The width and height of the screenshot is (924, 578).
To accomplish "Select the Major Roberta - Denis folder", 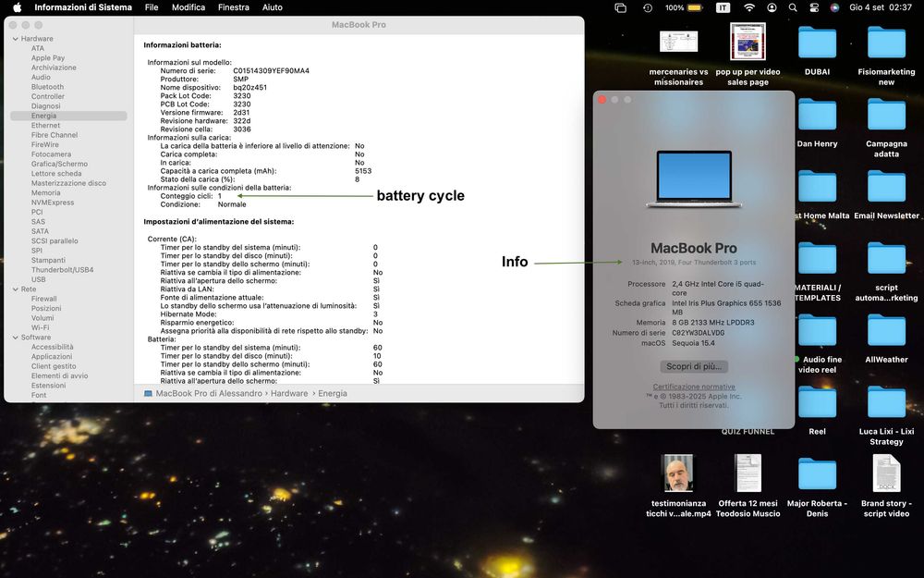I will tap(817, 474).
